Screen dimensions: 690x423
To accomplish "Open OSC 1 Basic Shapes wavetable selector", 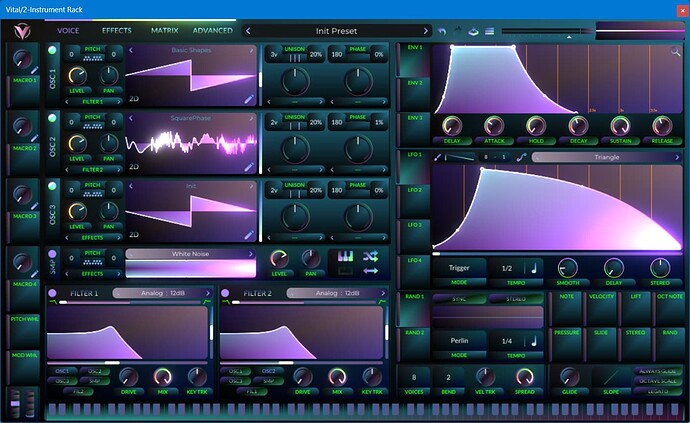I will tap(191, 50).
